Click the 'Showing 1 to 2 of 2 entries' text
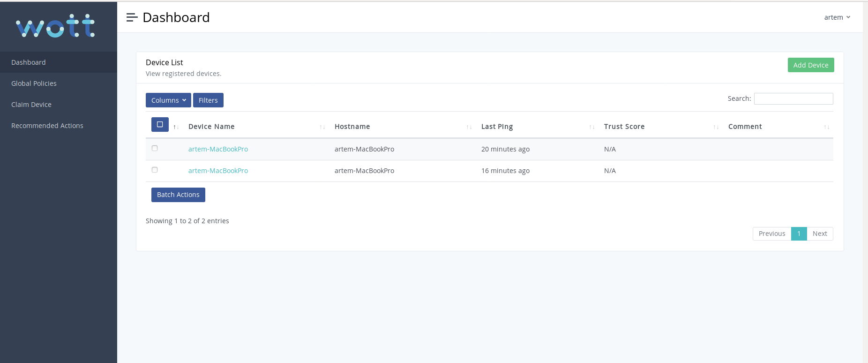The width and height of the screenshot is (868, 363). (187, 221)
